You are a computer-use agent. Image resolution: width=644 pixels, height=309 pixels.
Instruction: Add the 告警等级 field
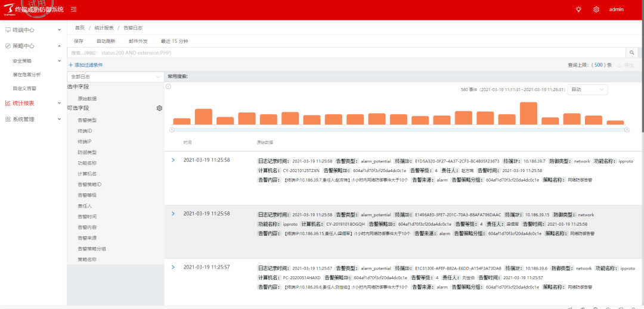pos(87,195)
